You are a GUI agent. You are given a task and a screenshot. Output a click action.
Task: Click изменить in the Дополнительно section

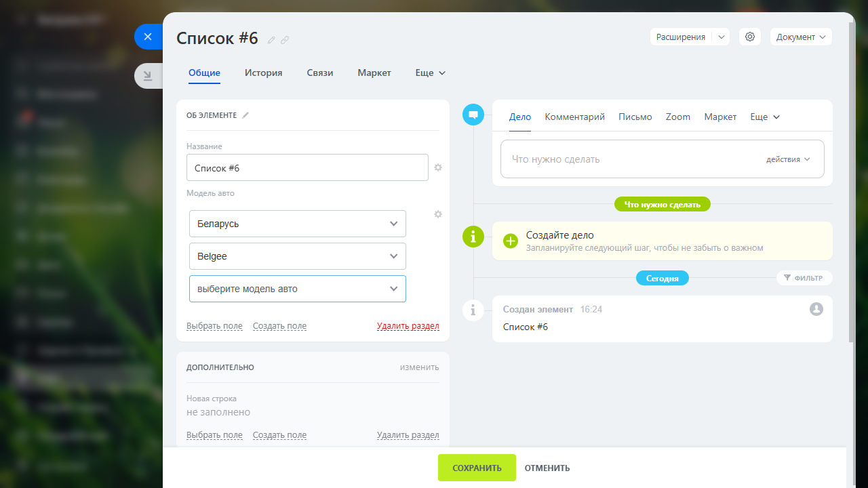click(419, 367)
